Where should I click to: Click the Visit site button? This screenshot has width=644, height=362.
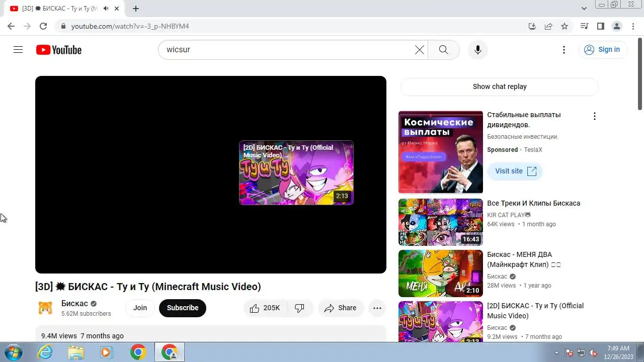(x=515, y=171)
